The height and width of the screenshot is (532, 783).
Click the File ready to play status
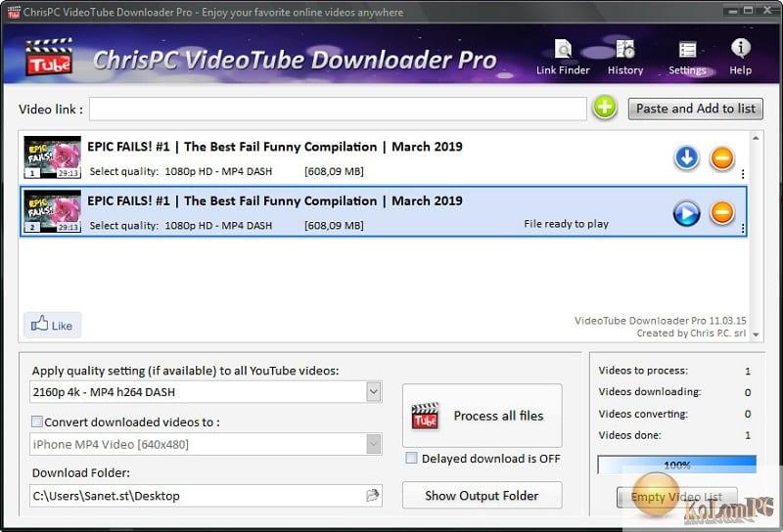(566, 224)
